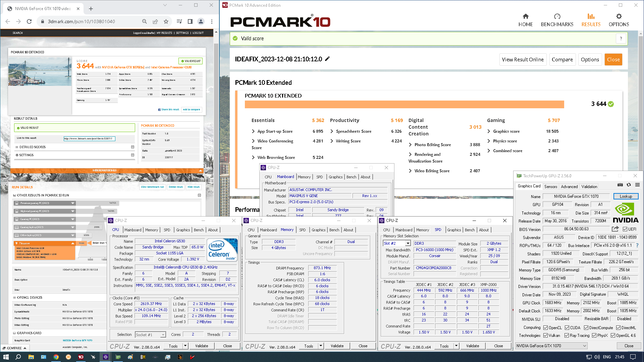Click the Lookup button in GPU-Z
Screen dimensions: 644x362
[x=626, y=196]
